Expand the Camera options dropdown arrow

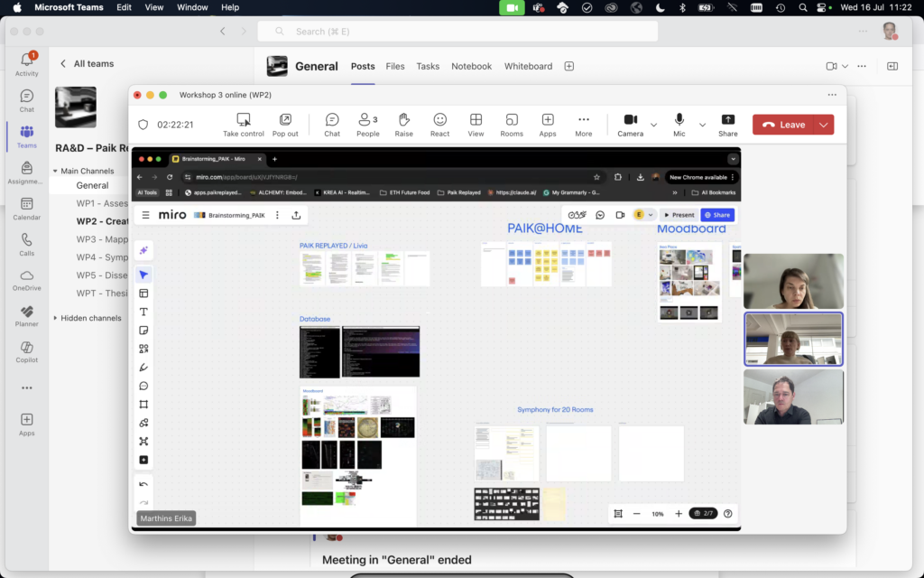tap(653, 125)
